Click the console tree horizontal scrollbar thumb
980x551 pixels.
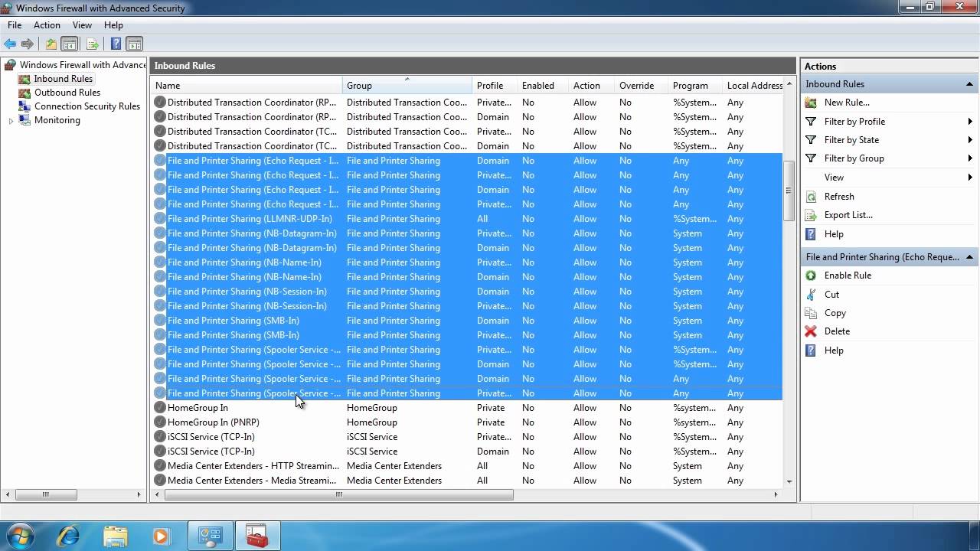pos(45,494)
